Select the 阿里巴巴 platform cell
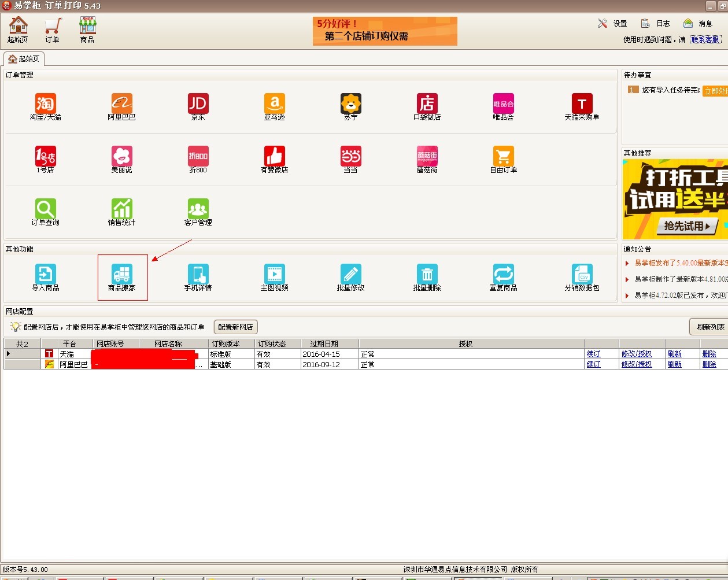Viewport: 728px width, 580px height. pos(75,364)
